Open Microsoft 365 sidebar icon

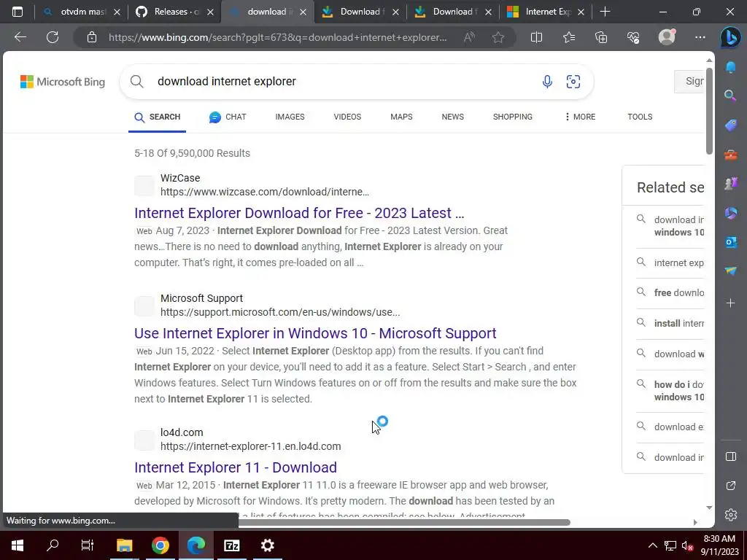click(730, 213)
